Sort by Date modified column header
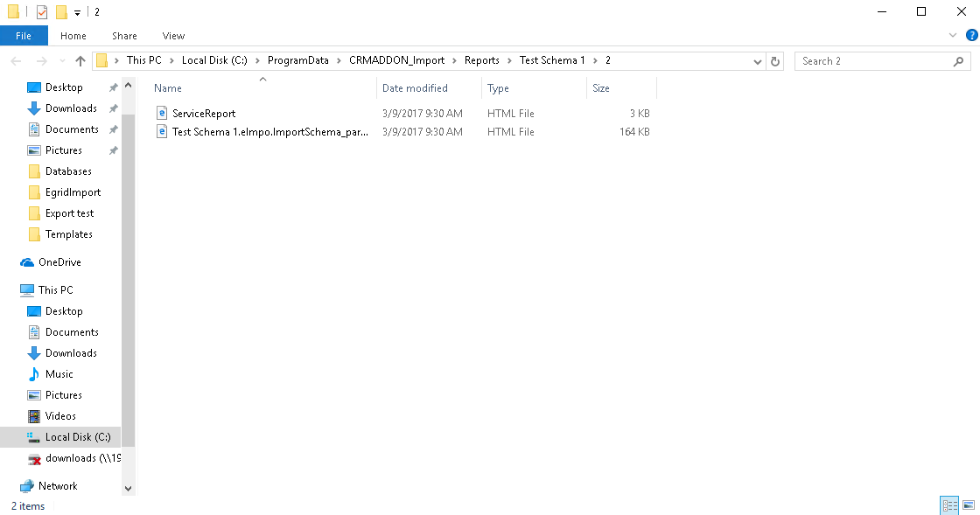 tap(430, 88)
